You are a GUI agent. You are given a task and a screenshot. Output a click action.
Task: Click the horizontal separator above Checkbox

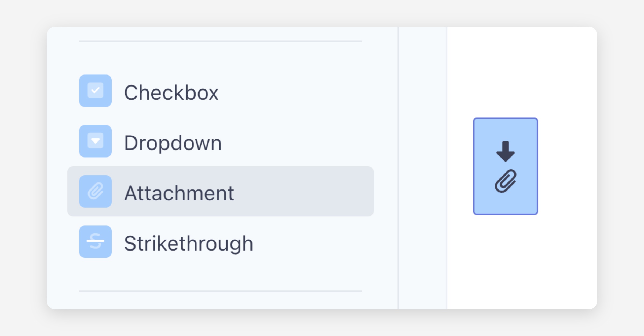click(x=220, y=41)
